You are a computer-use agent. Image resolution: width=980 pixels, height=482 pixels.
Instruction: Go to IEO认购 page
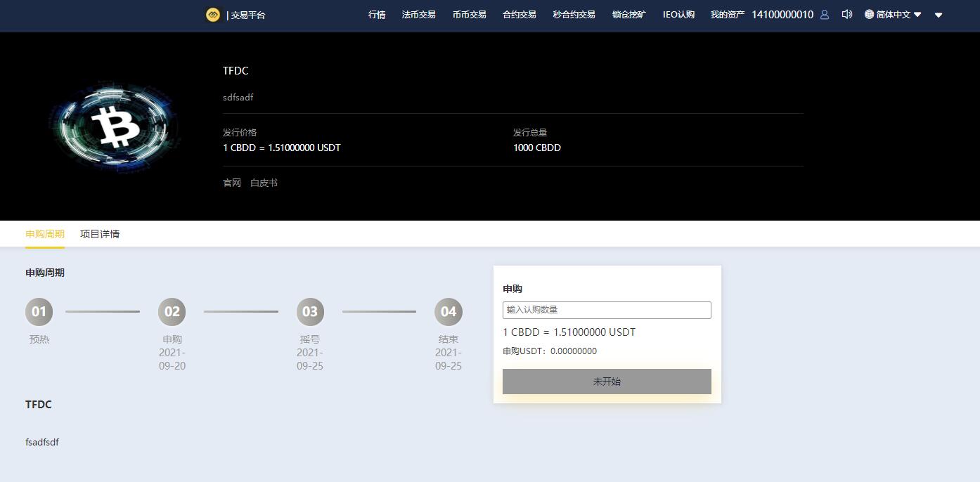tap(678, 15)
